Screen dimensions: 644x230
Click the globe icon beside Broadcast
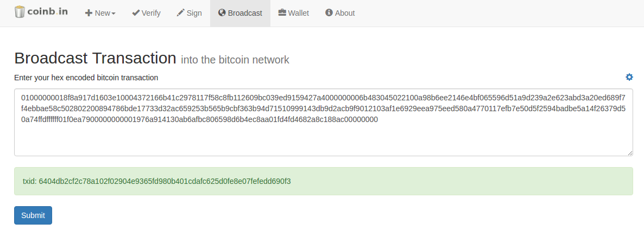[x=222, y=12]
